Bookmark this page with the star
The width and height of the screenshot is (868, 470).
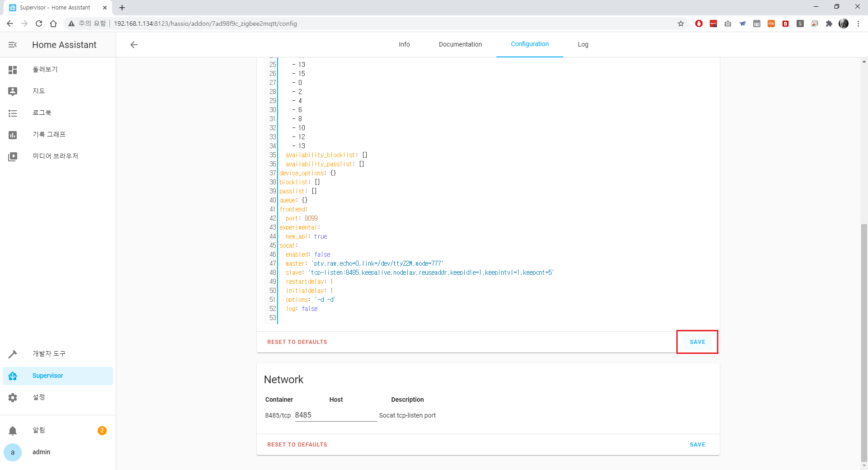click(681, 23)
